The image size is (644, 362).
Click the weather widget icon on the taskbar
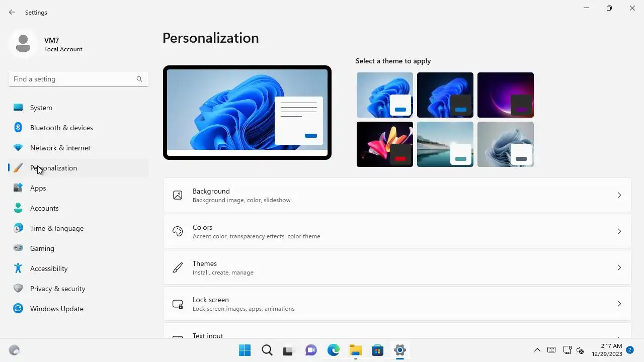[x=14, y=350]
